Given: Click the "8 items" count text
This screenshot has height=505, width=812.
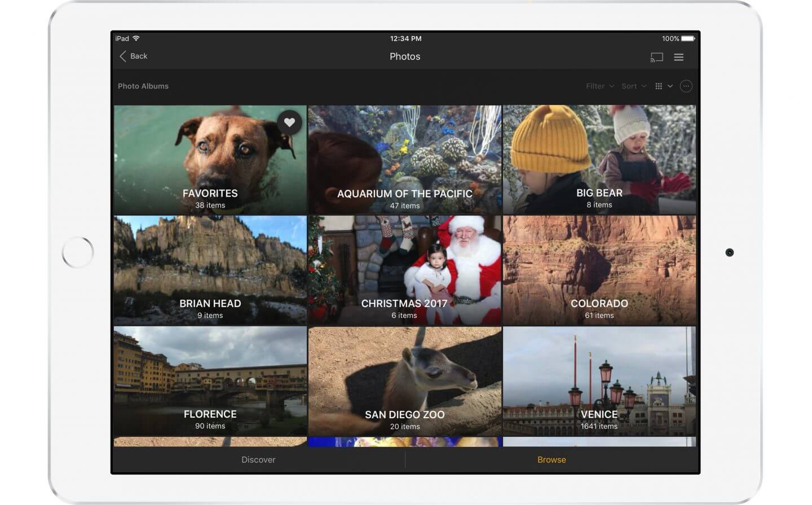Looking at the screenshot, I should pos(599,205).
